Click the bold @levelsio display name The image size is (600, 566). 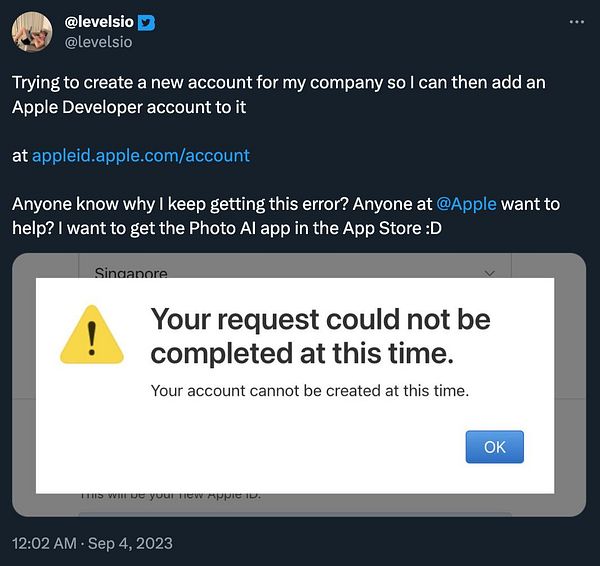click(x=101, y=23)
